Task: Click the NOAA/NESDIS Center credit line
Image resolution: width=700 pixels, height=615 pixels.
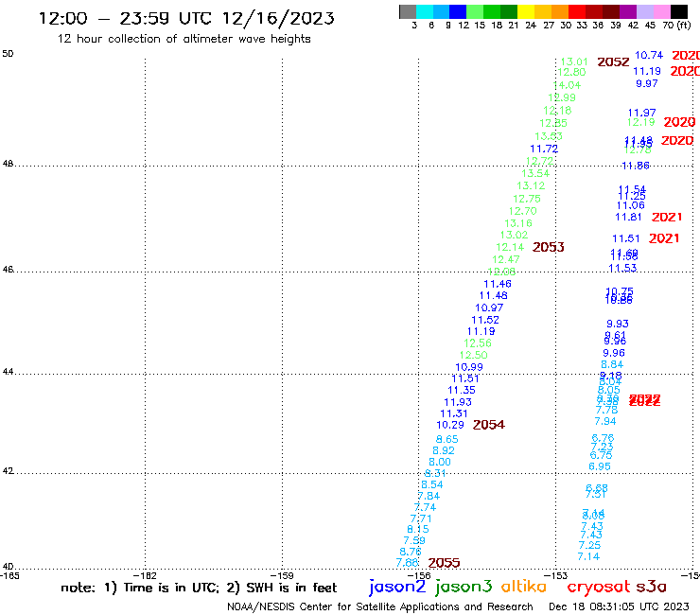Action: pyautogui.click(x=380, y=607)
